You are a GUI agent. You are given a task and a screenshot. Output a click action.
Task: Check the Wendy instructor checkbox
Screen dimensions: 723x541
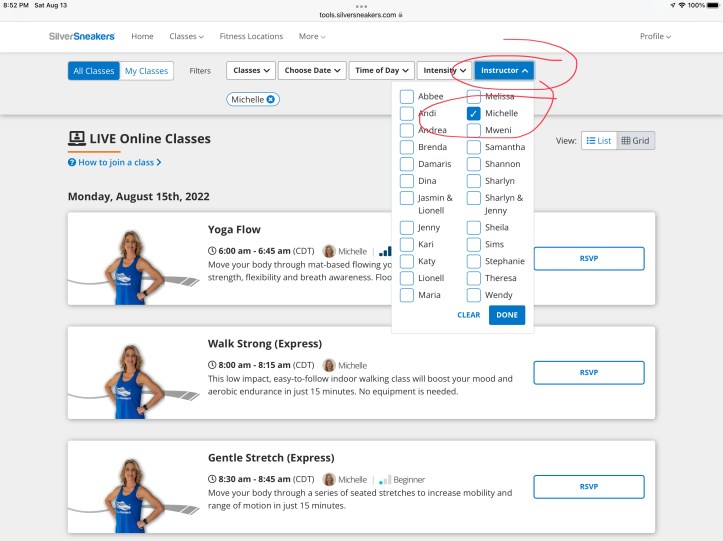(x=474, y=295)
